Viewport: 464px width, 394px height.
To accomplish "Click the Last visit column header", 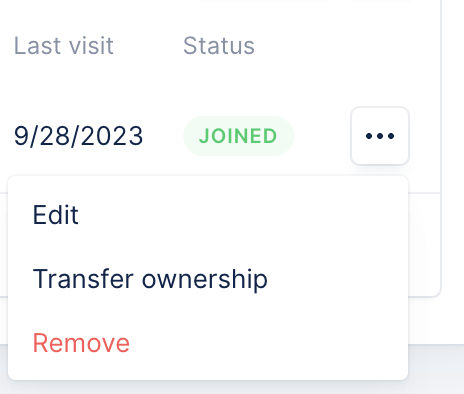I will [x=64, y=46].
